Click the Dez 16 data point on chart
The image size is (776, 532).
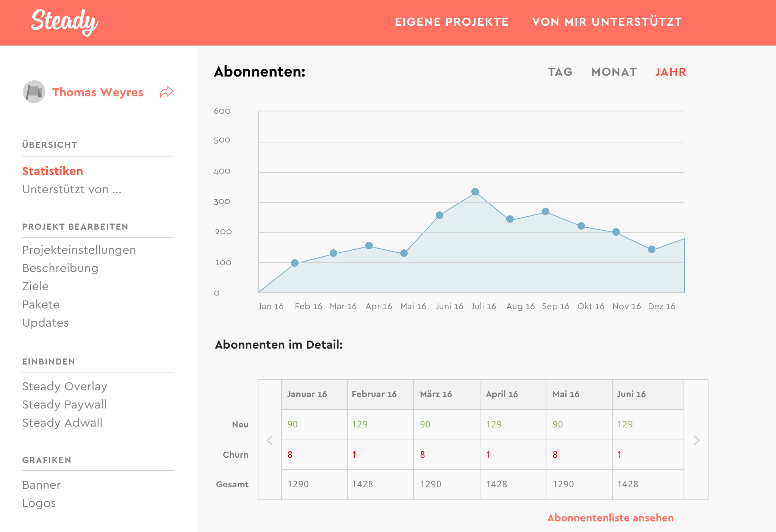point(652,249)
